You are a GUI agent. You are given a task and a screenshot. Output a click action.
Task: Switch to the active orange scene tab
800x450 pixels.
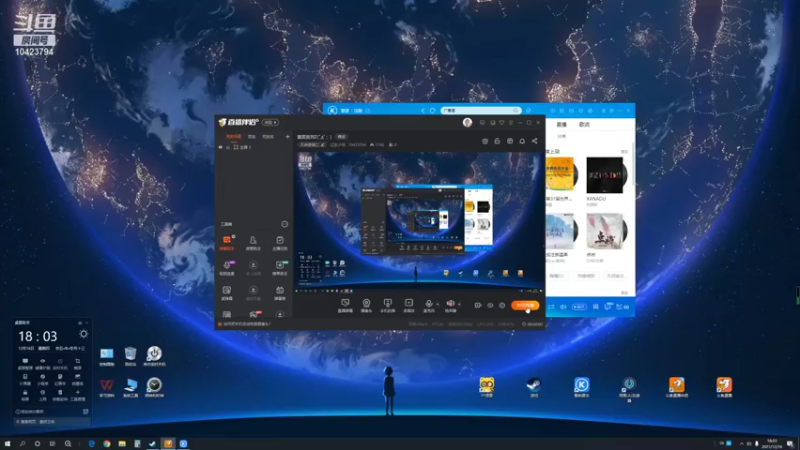point(234,137)
